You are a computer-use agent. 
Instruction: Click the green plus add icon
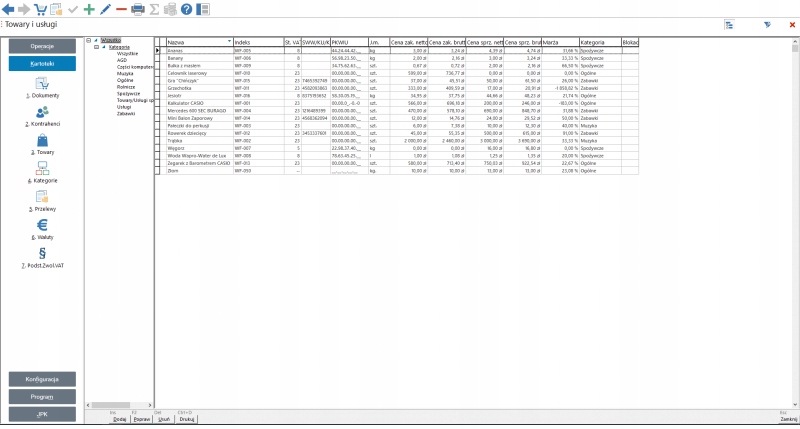click(x=89, y=9)
